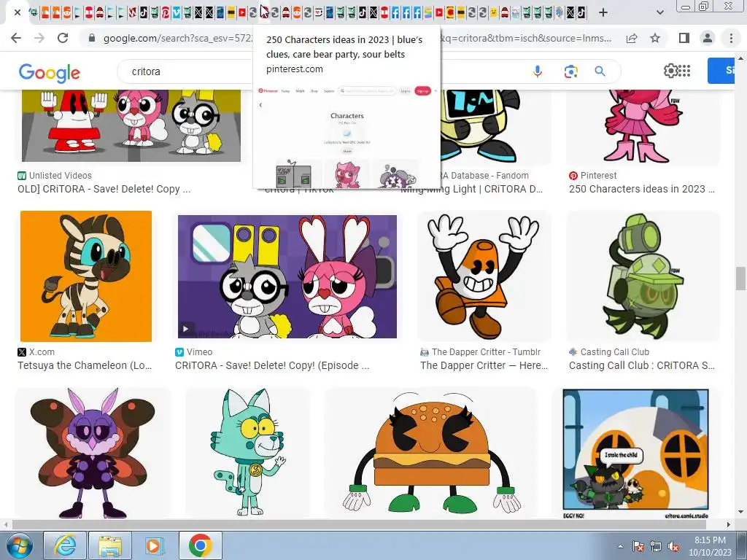The height and width of the screenshot is (560, 747).
Task: Open Casting Call Club : CRiTORA result
Action: coord(642,366)
